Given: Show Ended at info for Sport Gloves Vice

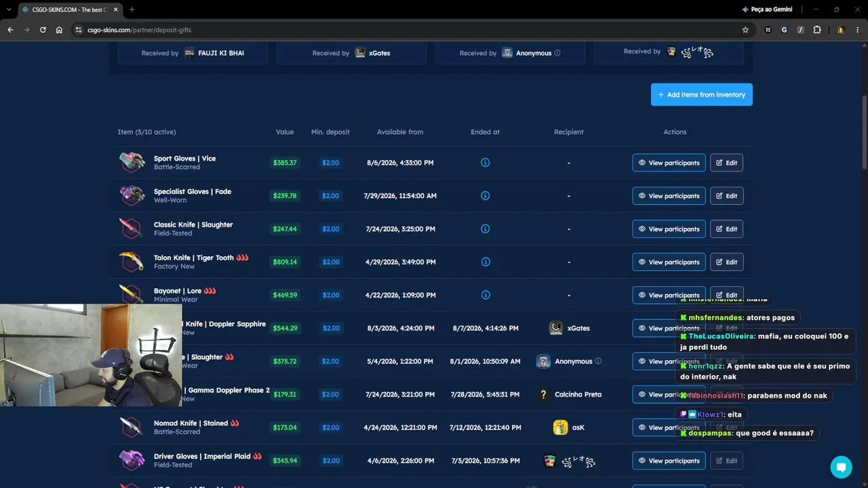Looking at the screenshot, I should [x=485, y=163].
